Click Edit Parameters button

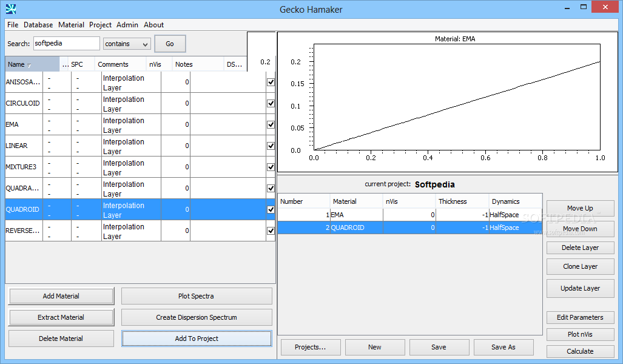click(x=580, y=317)
